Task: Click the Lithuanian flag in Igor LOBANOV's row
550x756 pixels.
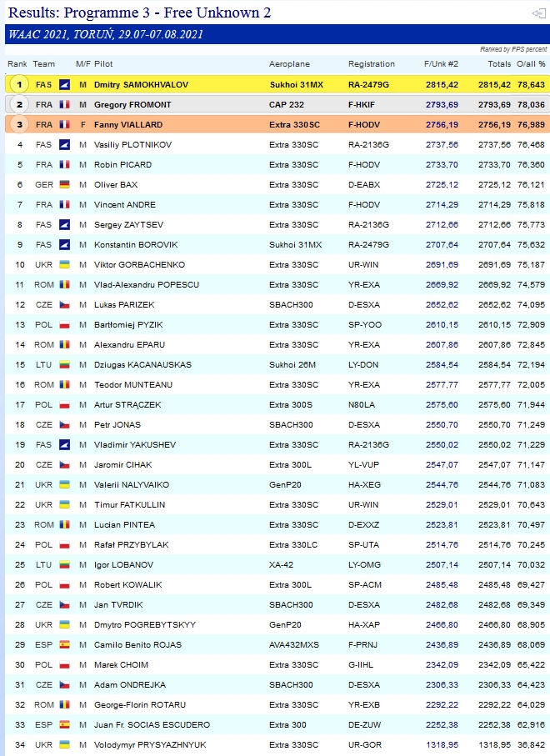Action: pos(65,564)
